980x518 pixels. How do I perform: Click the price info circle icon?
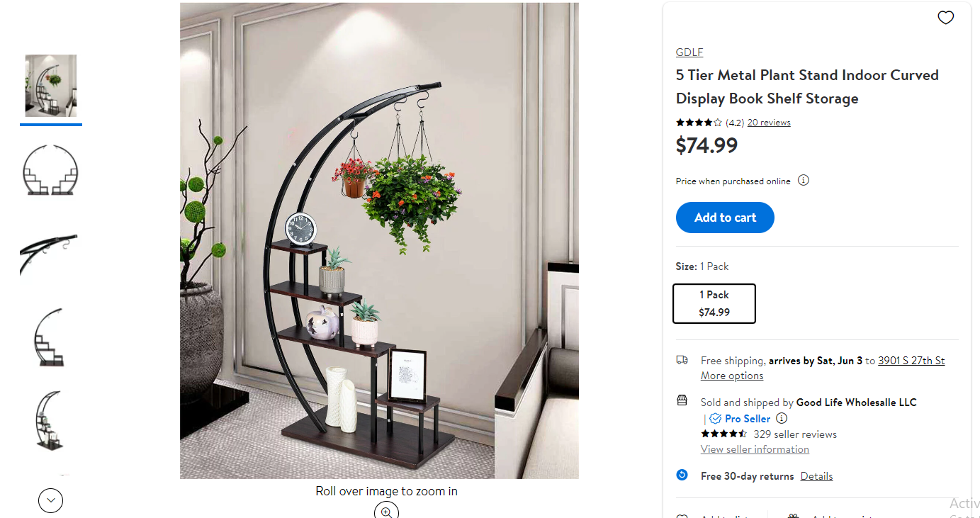point(804,180)
